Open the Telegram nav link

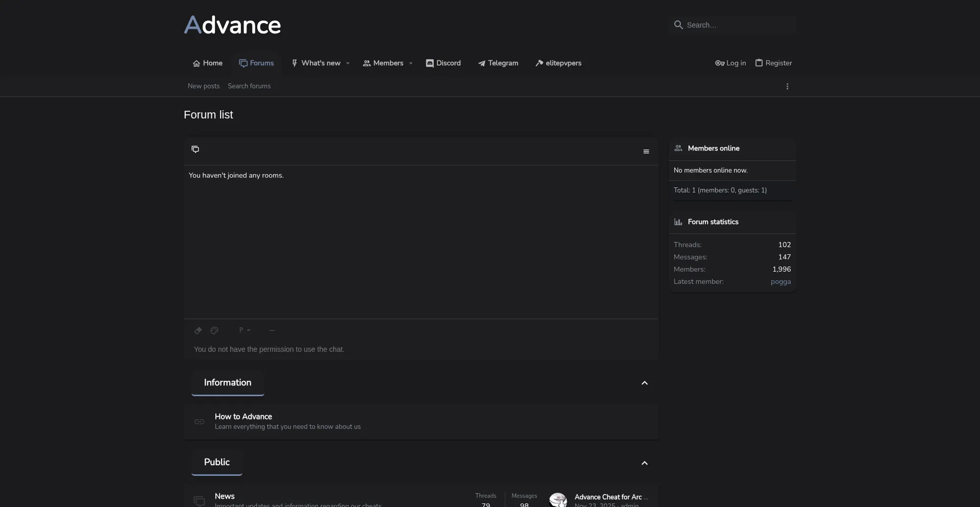(x=498, y=63)
